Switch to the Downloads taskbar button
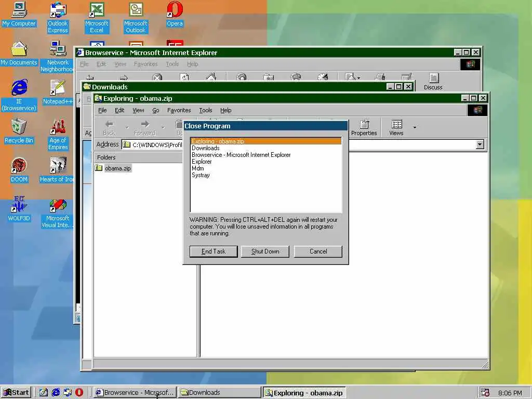Screen dimensions: 532x399 click(219, 393)
